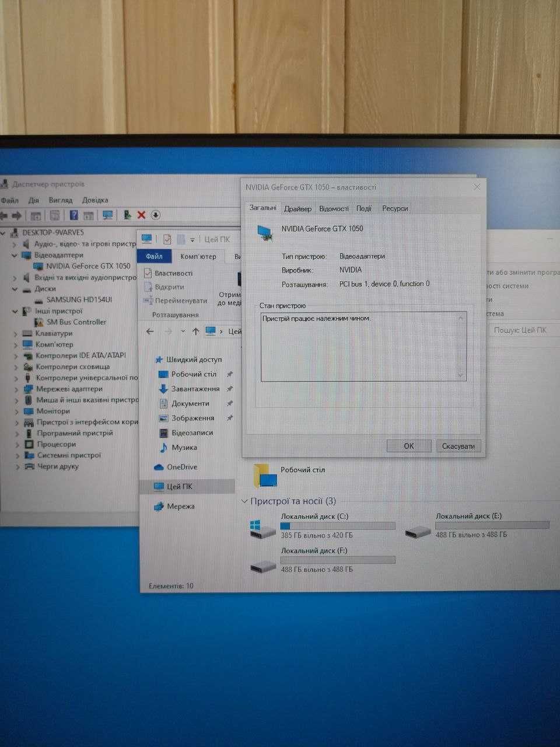Click Forward arrow in Explorer navigation bar

coord(168,331)
